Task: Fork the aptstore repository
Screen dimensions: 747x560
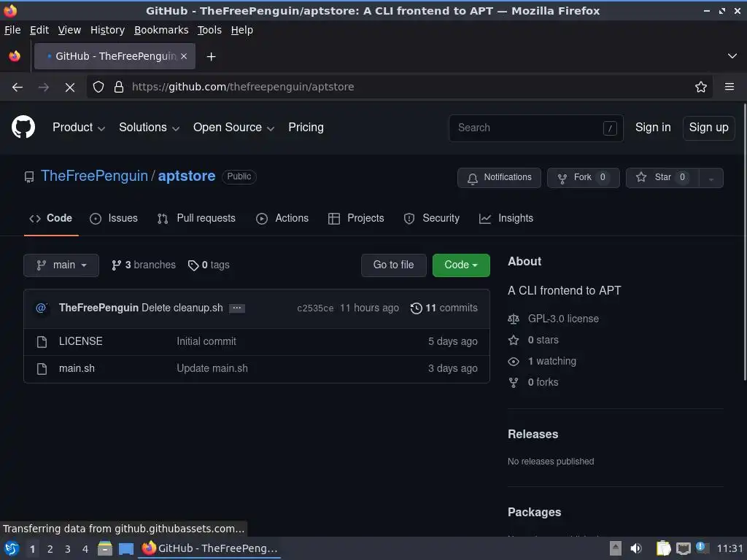Action: coord(583,178)
